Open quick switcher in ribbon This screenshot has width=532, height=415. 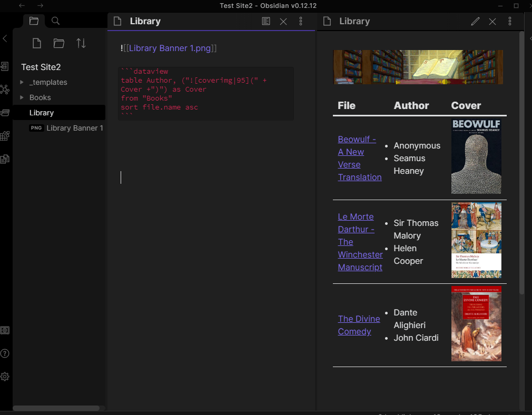(x=5, y=66)
